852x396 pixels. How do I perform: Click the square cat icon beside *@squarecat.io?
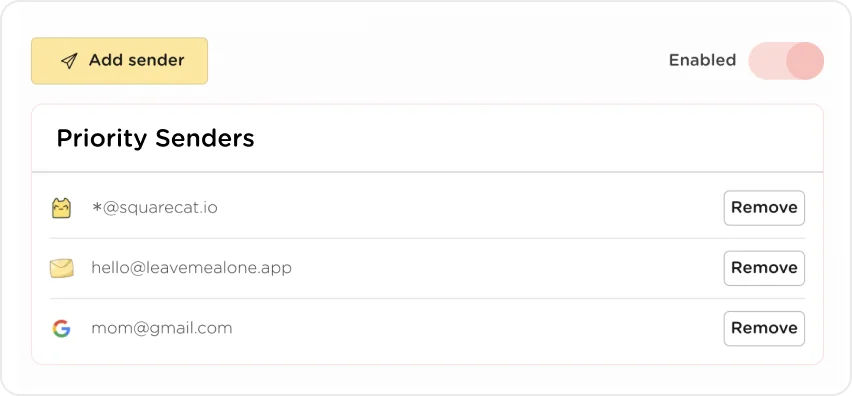coord(61,208)
